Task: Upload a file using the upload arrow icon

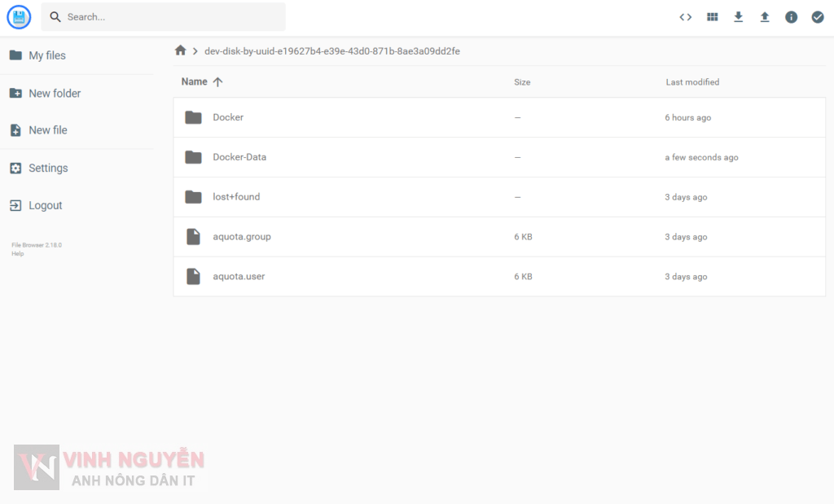Action: pos(765,16)
